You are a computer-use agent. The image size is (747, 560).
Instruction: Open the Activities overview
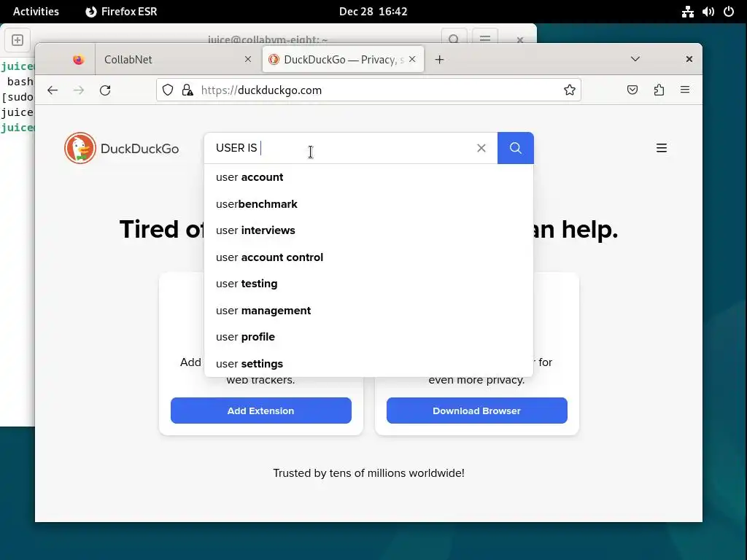36,12
